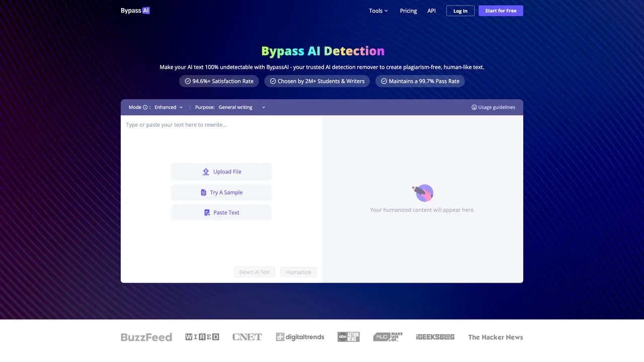Click the Bypass AI Detection heading
Screen dimensions: 644x362
323,51
